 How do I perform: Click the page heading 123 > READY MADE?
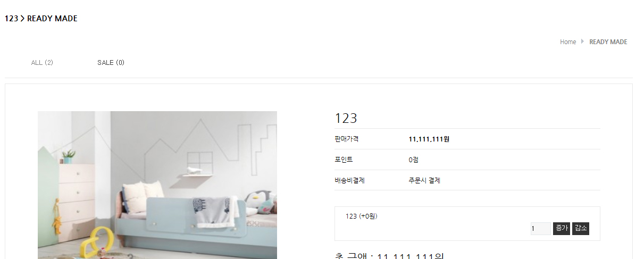(x=41, y=19)
